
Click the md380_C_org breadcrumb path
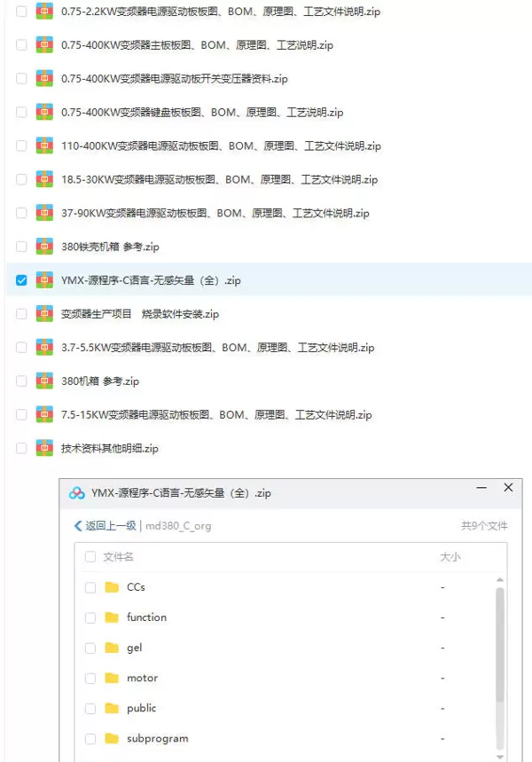(x=178, y=526)
